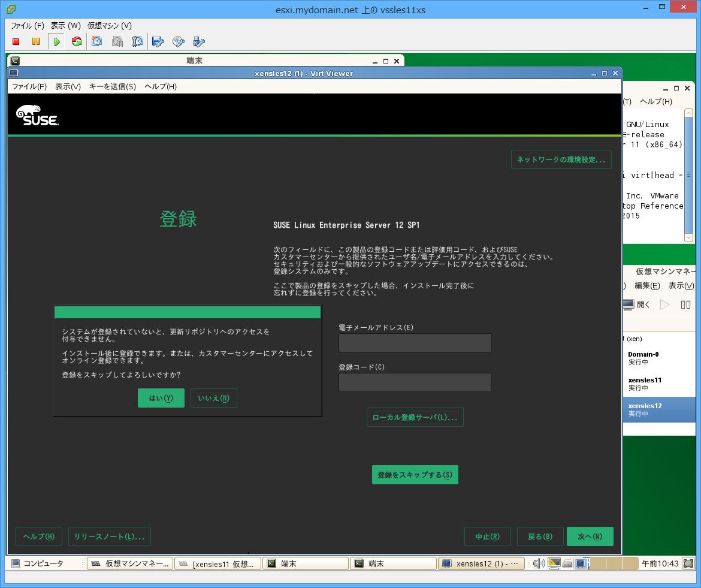
Task: Click the terminal icon in 端末 title bar
Action: pyautogui.click(x=15, y=61)
